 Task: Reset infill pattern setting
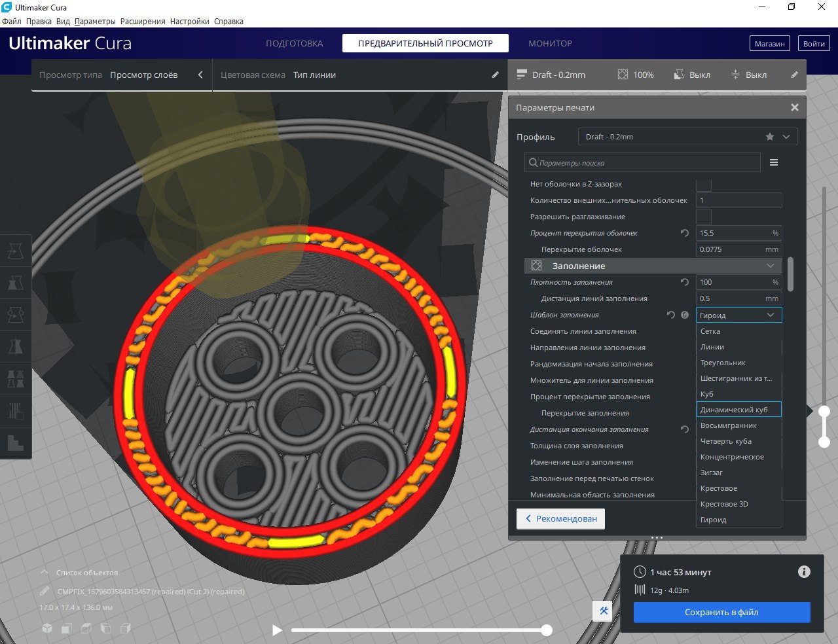point(670,315)
